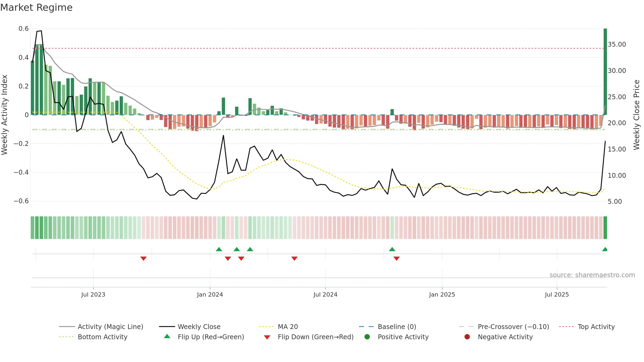Click the Jan 2025 x-axis label
The width and height of the screenshot is (644, 362).
(442, 295)
